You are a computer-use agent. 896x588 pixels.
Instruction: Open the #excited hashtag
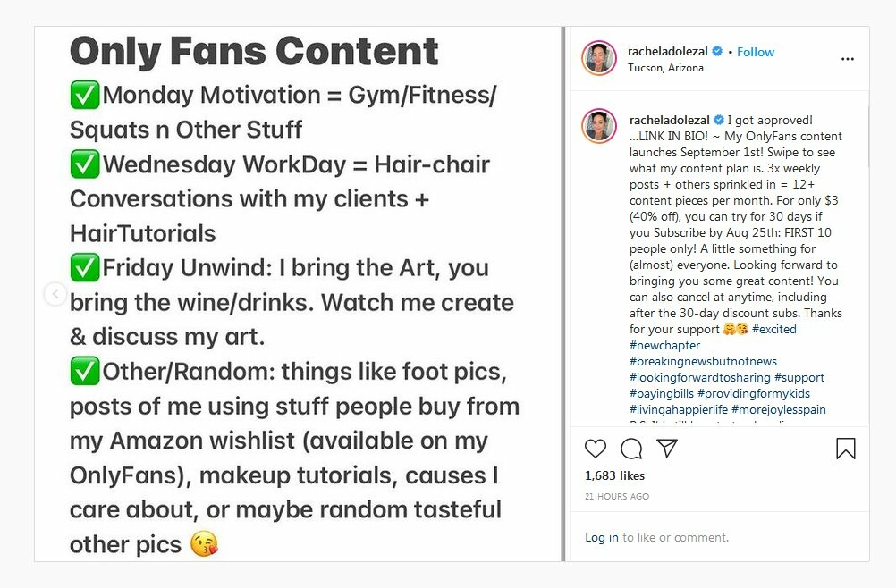774,329
